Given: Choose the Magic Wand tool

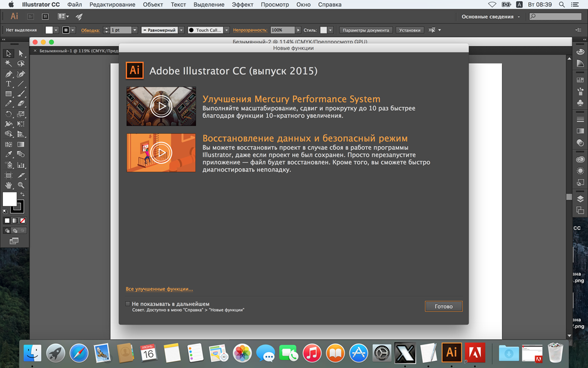Looking at the screenshot, I should click(x=9, y=64).
